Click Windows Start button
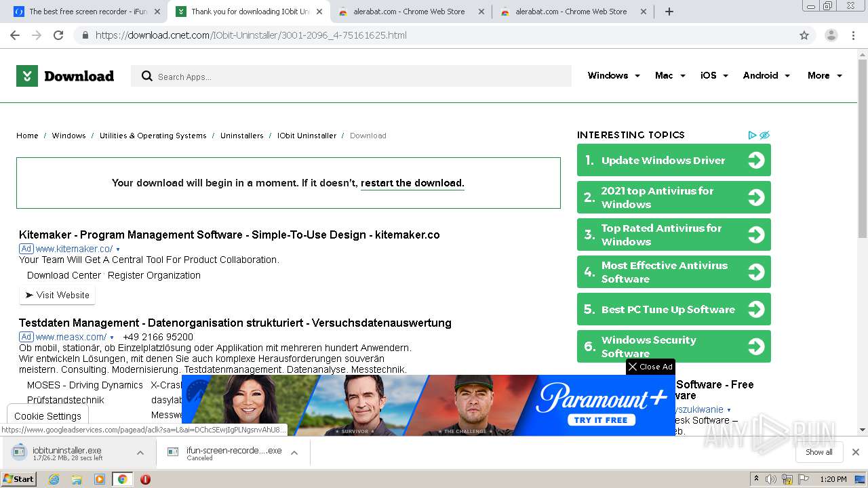The image size is (868, 488). point(19,479)
